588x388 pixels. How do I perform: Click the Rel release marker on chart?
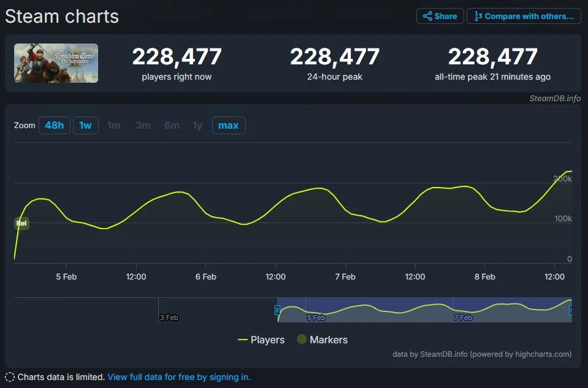[21, 224]
